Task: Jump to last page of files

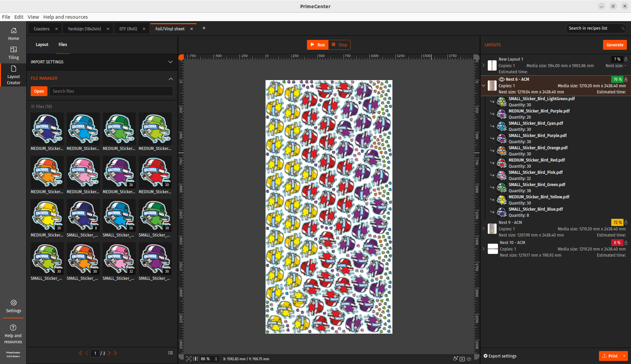Action: point(116,353)
